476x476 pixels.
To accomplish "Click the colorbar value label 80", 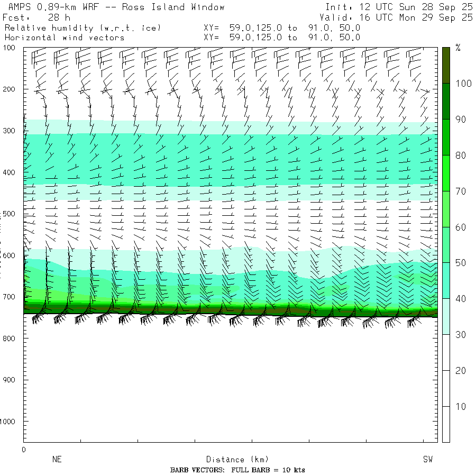I will click(461, 155).
